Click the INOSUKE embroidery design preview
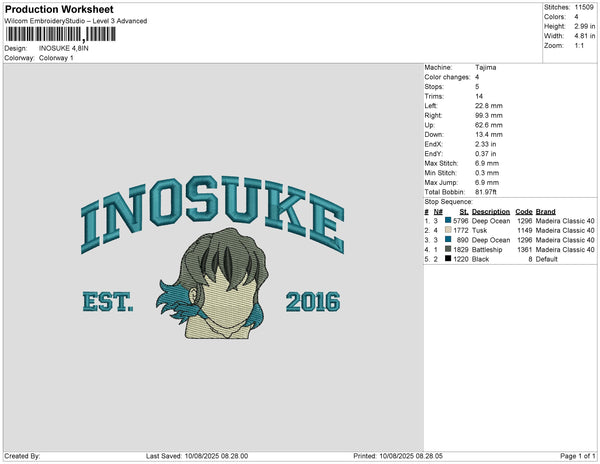Screen dimensions: 600x464 (212, 257)
